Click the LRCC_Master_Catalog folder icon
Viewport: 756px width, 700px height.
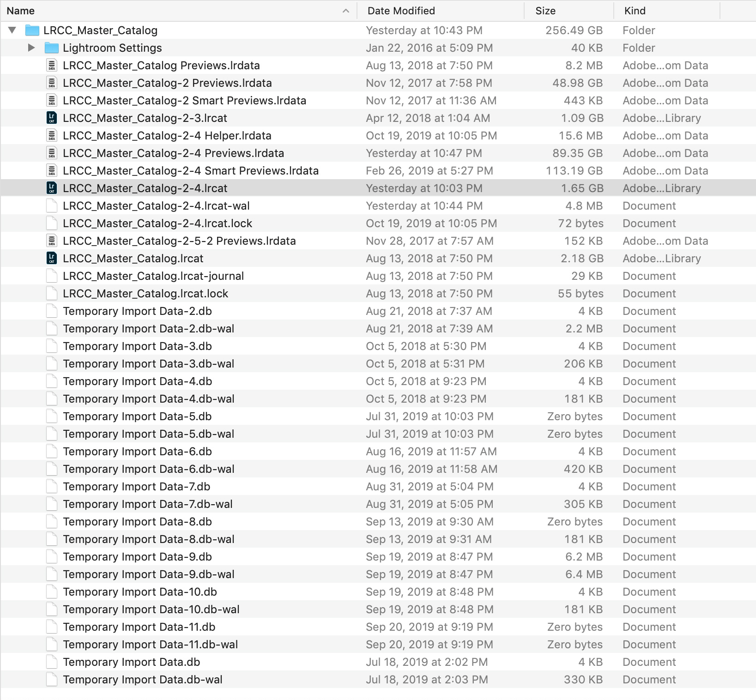pyautogui.click(x=32, y=30)
